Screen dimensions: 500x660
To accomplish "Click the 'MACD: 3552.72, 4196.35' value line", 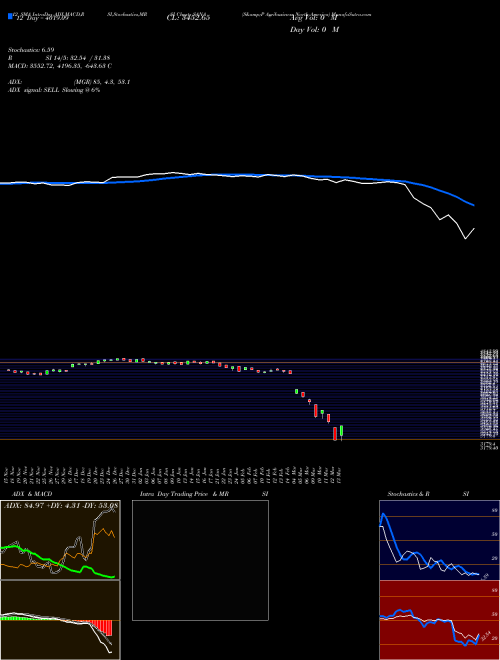I will [60, 66].
